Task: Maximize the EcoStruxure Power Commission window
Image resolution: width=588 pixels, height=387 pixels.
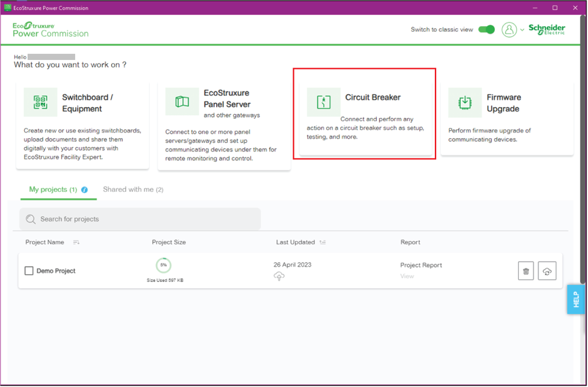Action: click(555, 8)
